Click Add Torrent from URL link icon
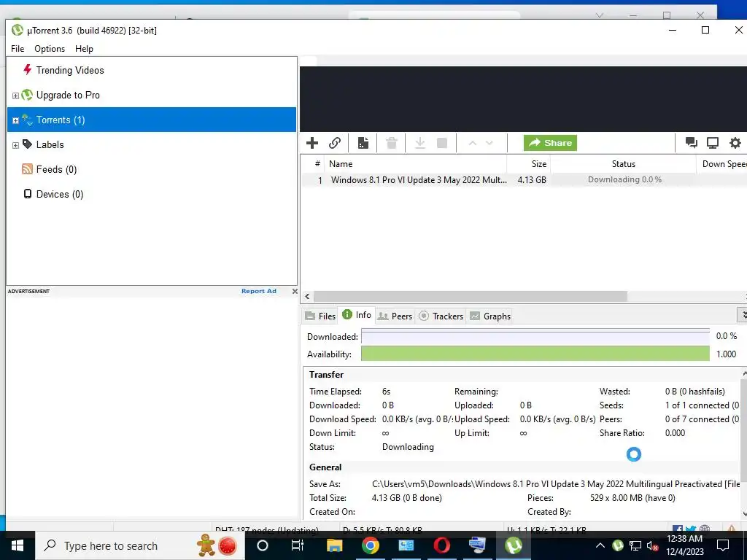Viewport: 747px width, 560px height. click(334, 143)
